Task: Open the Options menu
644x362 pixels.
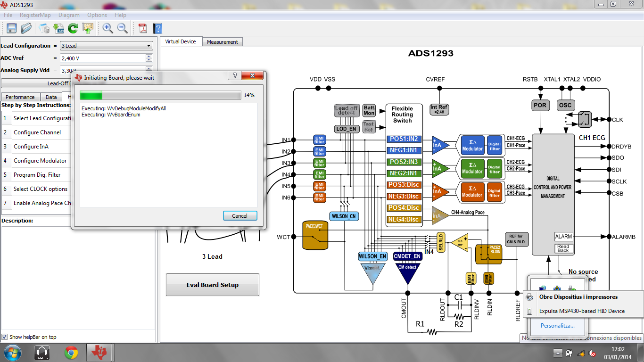Action: tap(97, 15)
